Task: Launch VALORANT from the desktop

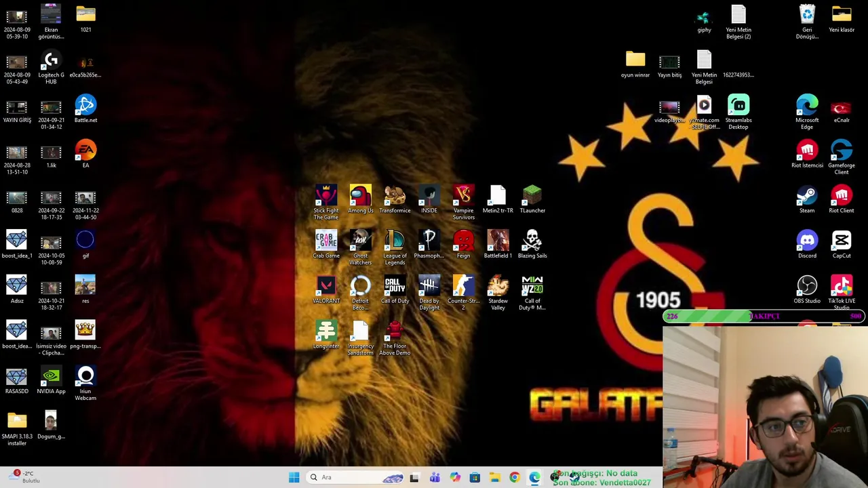Action: point(326,290)
